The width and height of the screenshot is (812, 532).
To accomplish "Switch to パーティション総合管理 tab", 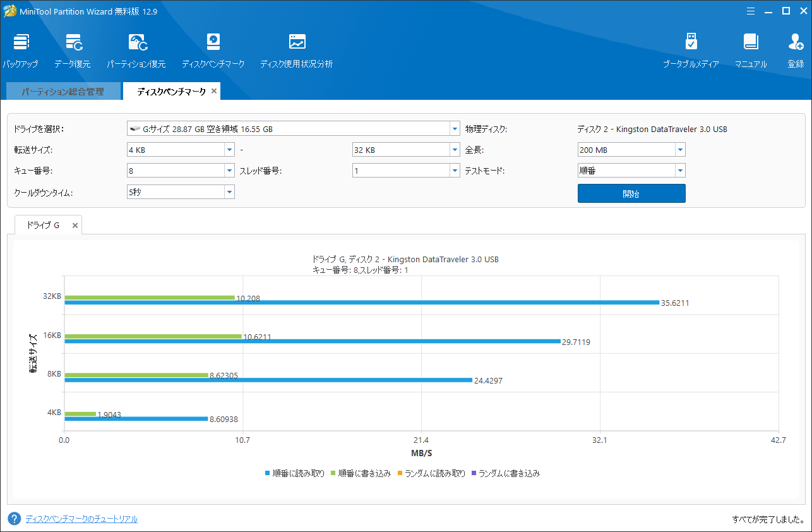I will 63,91.
